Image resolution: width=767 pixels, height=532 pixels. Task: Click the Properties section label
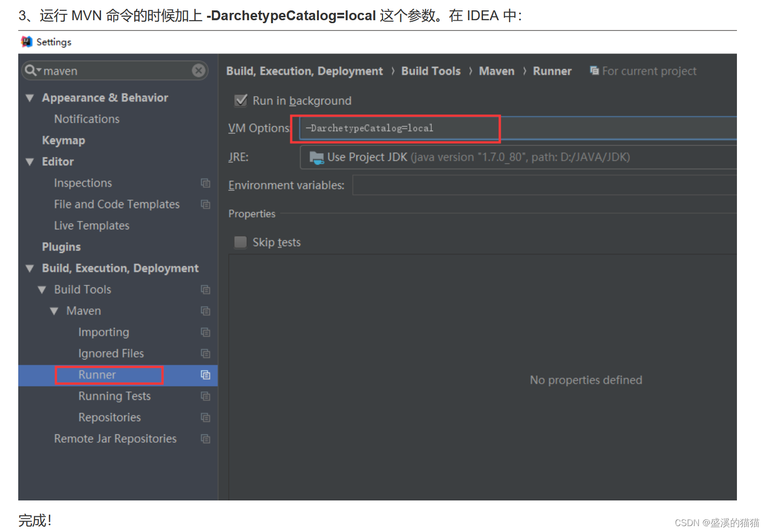coord(252,214)
